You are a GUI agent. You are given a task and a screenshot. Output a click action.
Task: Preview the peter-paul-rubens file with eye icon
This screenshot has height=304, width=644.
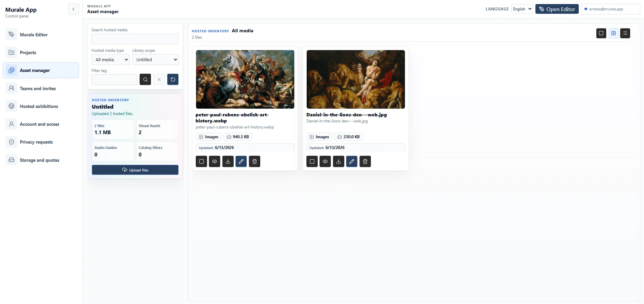pyautogui.click(x=215, y=161)
